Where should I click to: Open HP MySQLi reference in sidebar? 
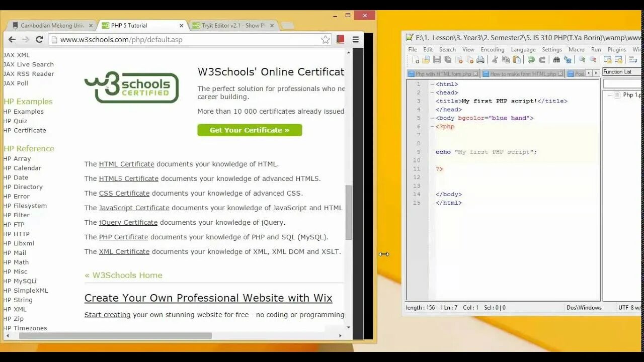[x=20, y=281]
